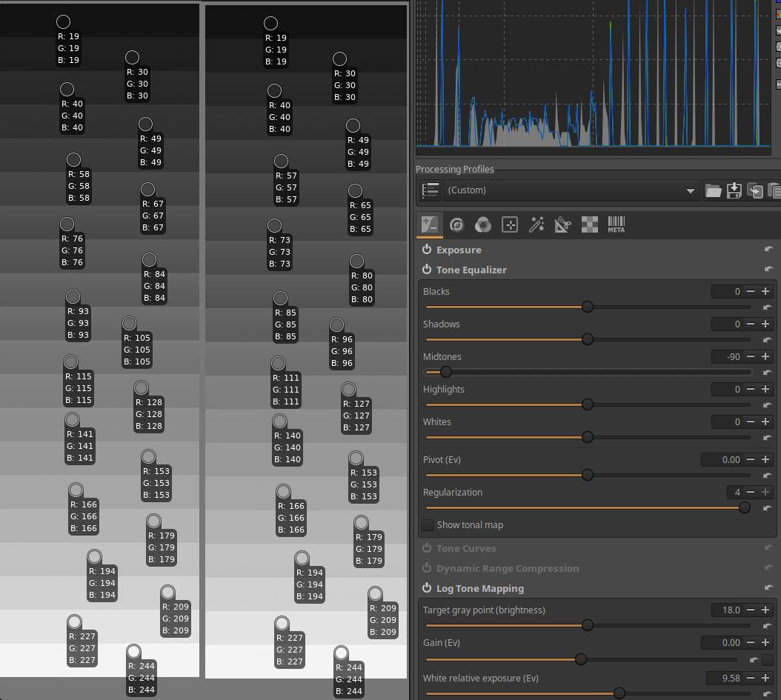The height and width of the screenshot is (700, 781).
Task: Toggle the Tone Equalizer power button
Action: (427, 270)
